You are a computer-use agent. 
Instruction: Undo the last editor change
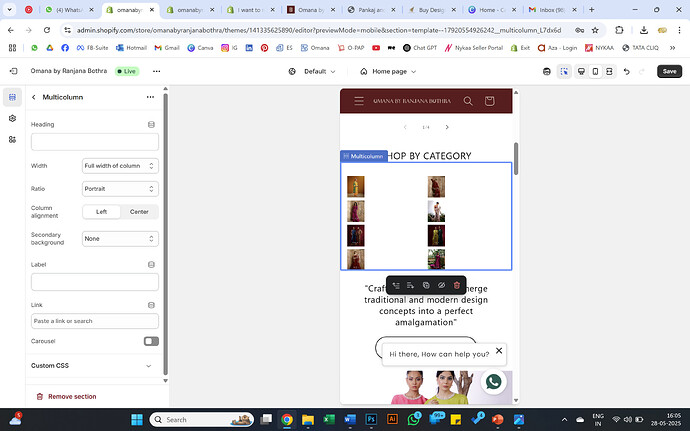[x=627, y=71]
